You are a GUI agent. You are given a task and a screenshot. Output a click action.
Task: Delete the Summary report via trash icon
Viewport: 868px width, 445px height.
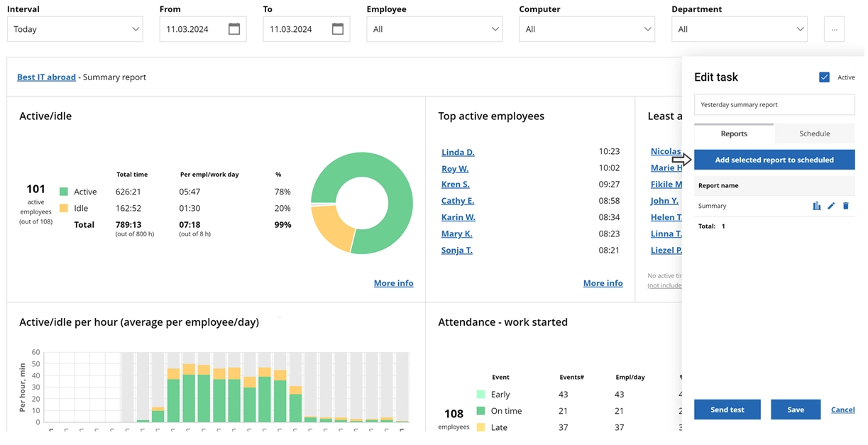tap(845, 205)
